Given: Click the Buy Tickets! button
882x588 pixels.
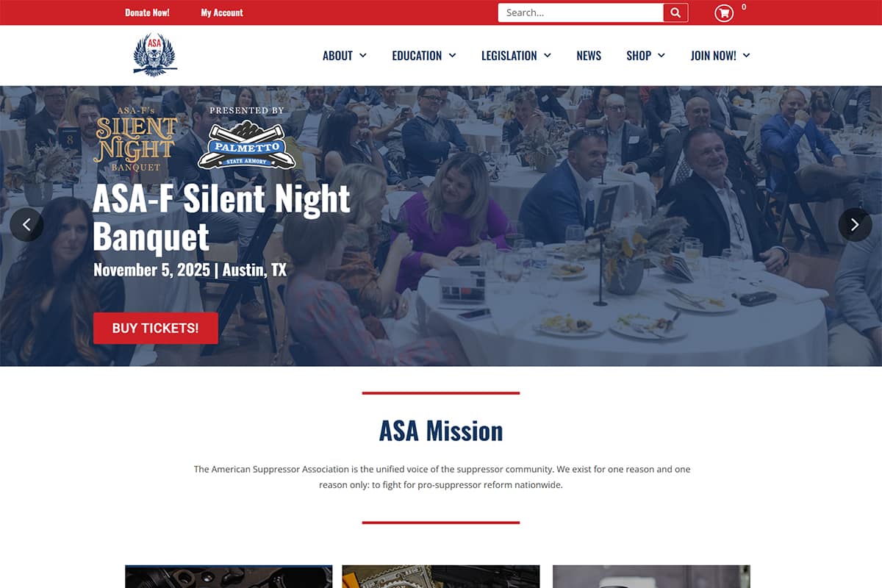Looking at the screenshot, I should pyautogui.click(x=156, y=328).
